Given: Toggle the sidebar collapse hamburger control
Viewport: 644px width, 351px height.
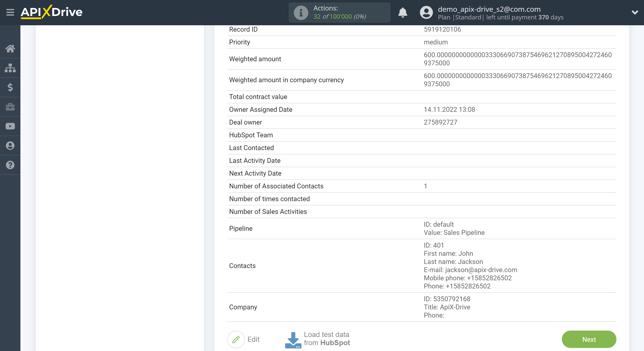Looking at the screenshot, I should [10, 13].
